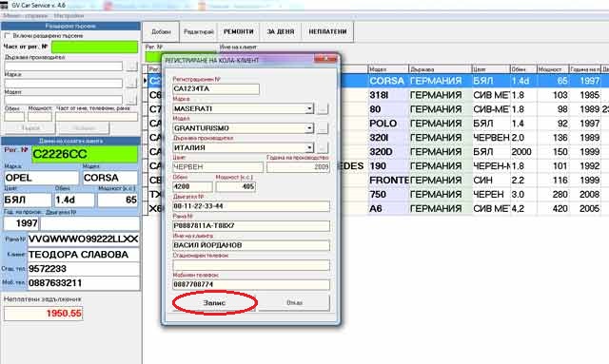Screen dimensions: 609x364
Task: Click the mobile phone field 0887633211
Action: click(83, 283)
